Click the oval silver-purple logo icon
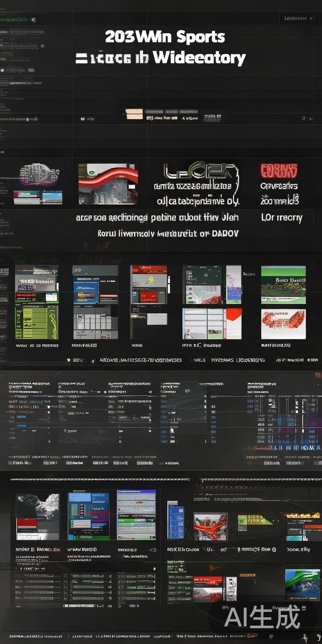This screenshot has height=644, width=322. point(40,174)
